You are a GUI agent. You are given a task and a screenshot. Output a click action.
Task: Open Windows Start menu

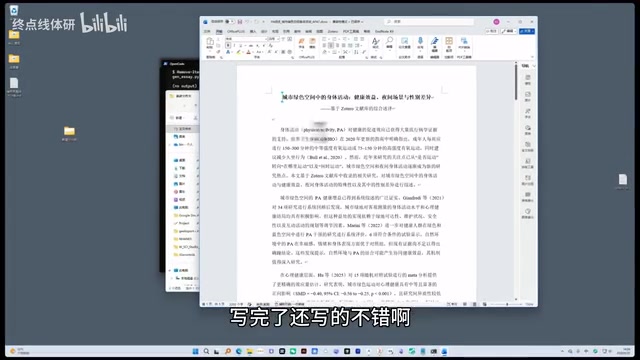[196, 351]
